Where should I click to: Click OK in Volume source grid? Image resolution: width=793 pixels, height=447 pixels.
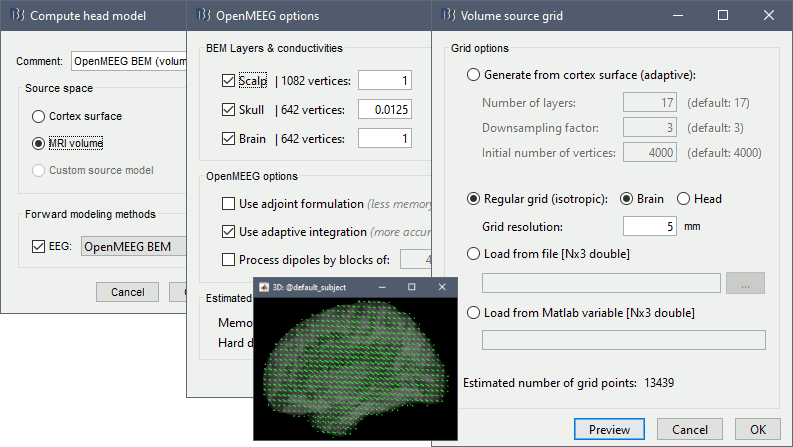(757, 429)
